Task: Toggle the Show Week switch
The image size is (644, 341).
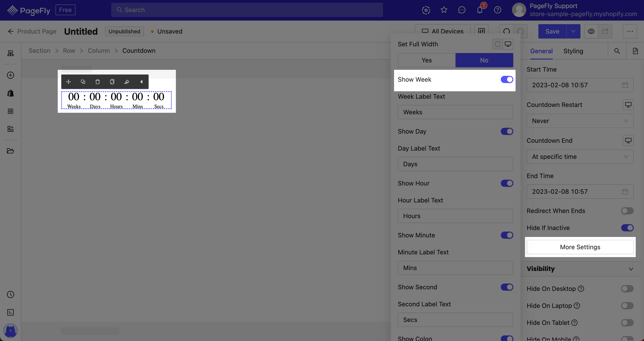Action: (x=507, y=79)
